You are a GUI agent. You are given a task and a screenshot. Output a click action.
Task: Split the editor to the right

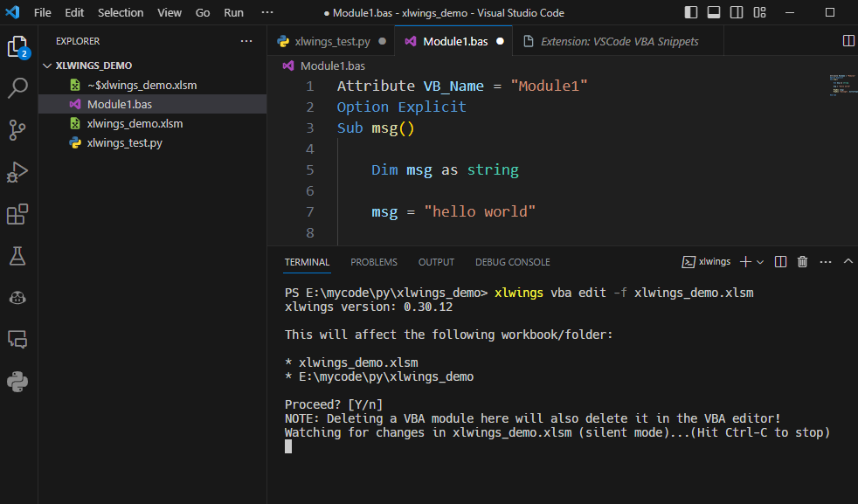click(848, 40)
